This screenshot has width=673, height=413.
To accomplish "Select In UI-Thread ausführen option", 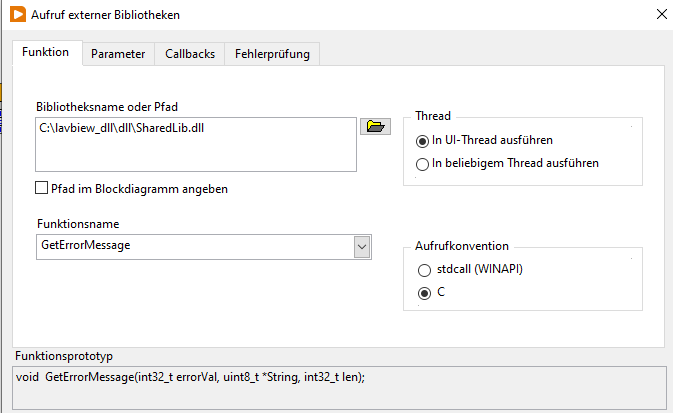I will (x=422, y=141).
